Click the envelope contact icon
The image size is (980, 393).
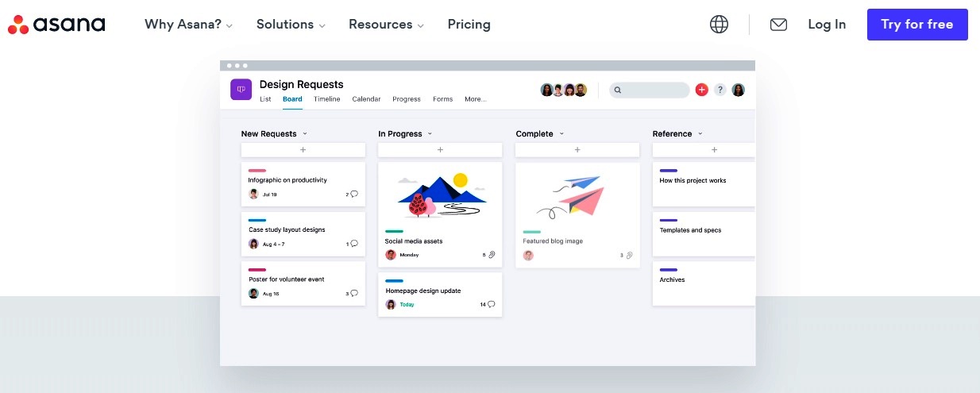778,25
